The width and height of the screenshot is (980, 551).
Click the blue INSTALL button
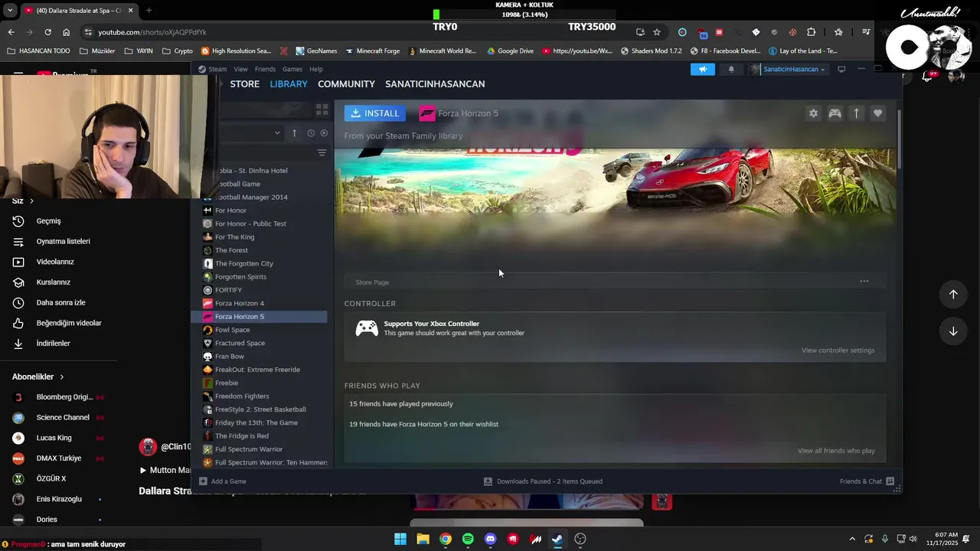point(375,113)
